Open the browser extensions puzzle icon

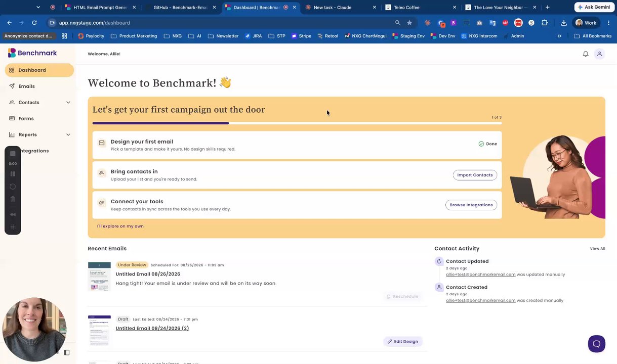click(x=545, y=23)
